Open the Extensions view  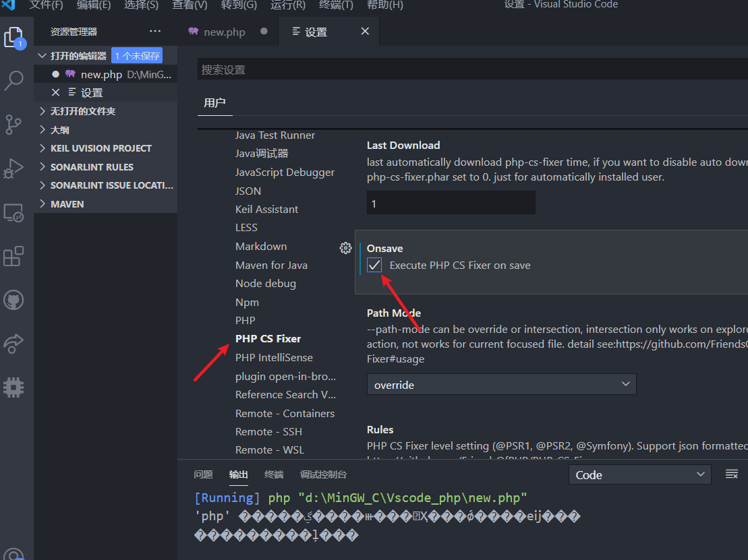coord(13,256)
